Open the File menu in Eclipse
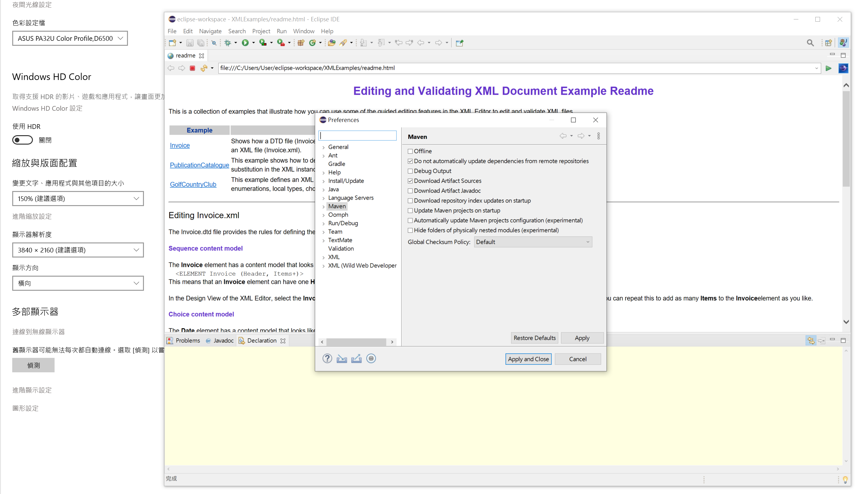 coord(172,31)
